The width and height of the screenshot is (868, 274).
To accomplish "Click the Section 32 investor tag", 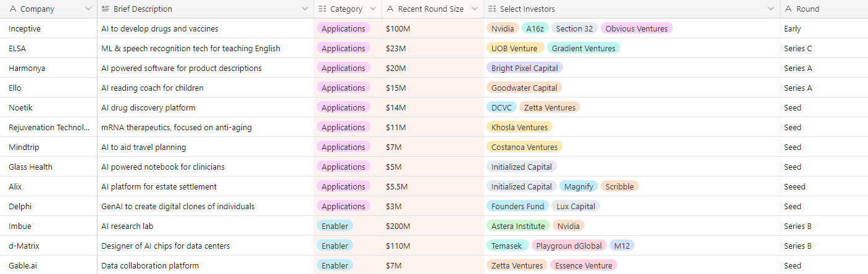I will [x=574, y=28].
